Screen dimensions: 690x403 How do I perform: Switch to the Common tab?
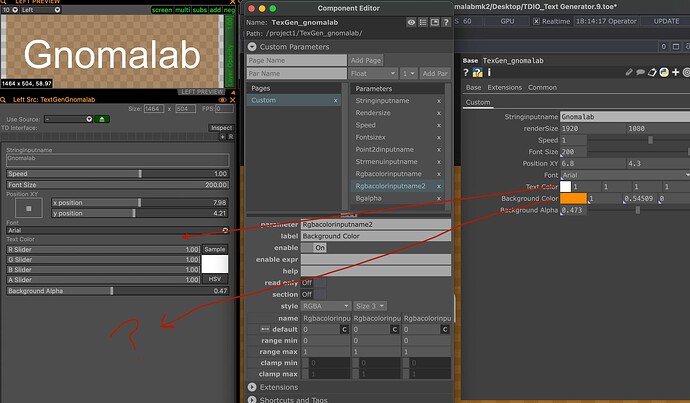pyautogui.click(x=543, y=87)
